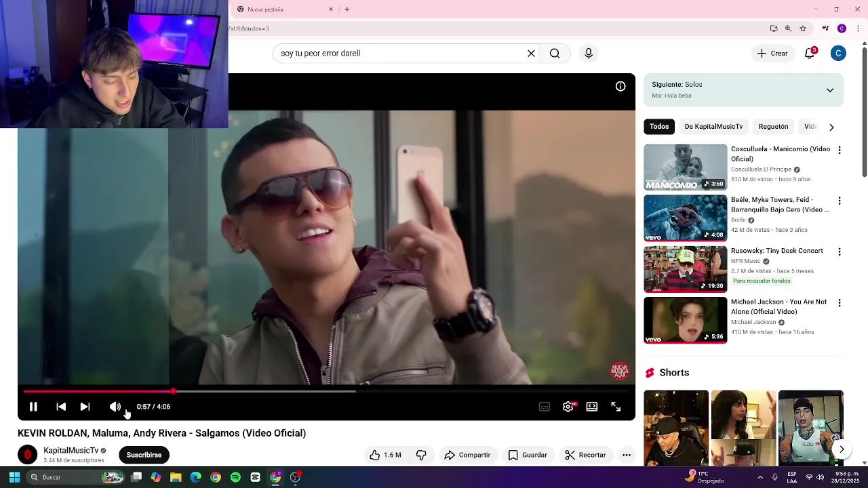
Task: Open the video info card icon
Action: click(x=620, y=86)
